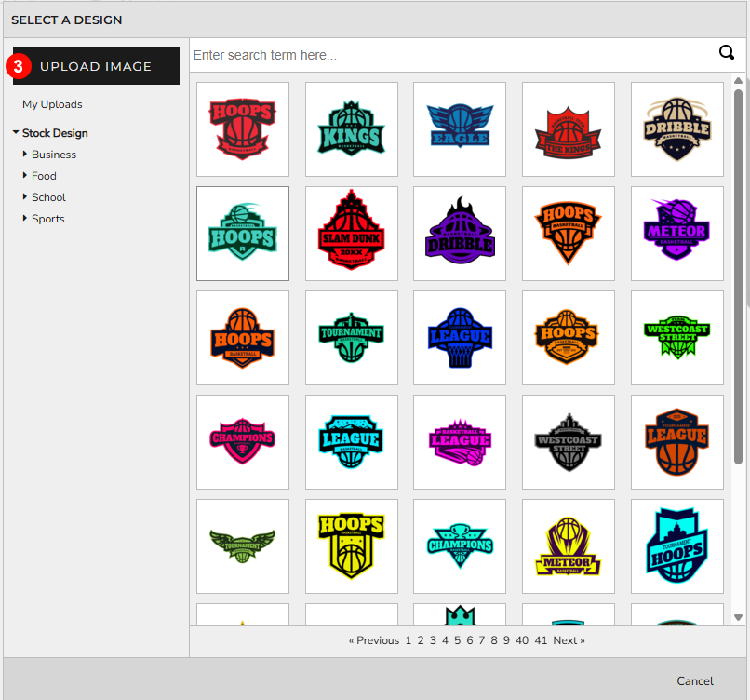Pick the teal CHAMPIONS trophy logo
Image resolution: width=750 pixels, height=700 pixels.
pos(460,546)
